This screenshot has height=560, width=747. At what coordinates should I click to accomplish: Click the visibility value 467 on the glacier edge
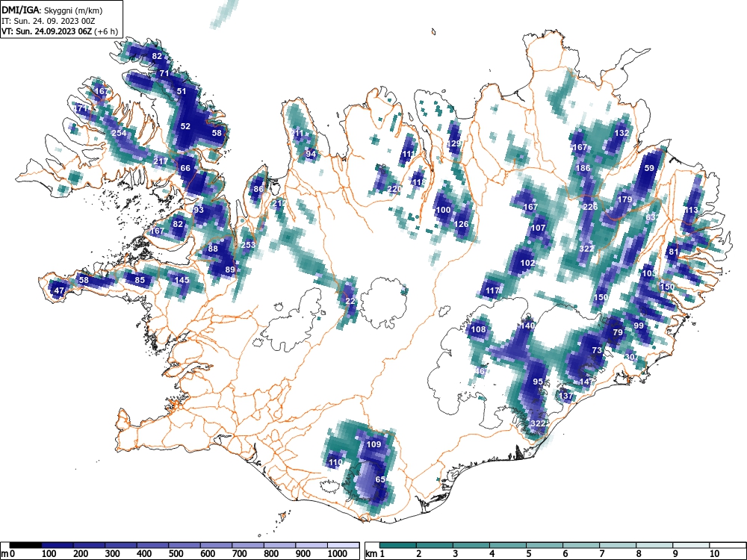[x=481, y=371]
